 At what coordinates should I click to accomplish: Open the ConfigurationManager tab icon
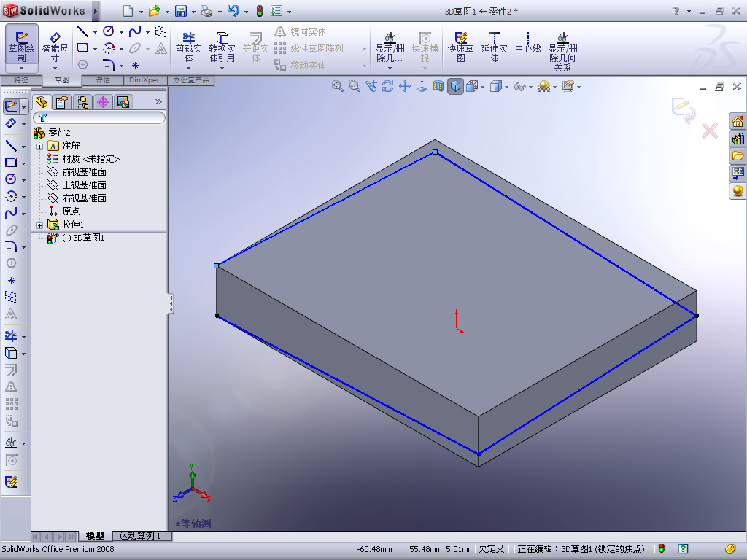pos(82,102)
